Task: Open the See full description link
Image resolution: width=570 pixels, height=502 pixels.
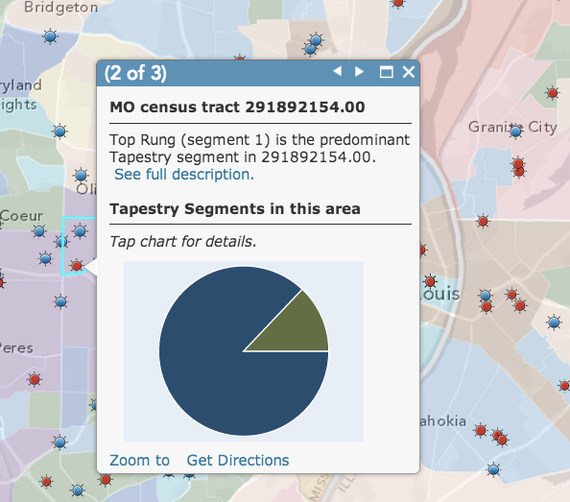Action: 184,174
